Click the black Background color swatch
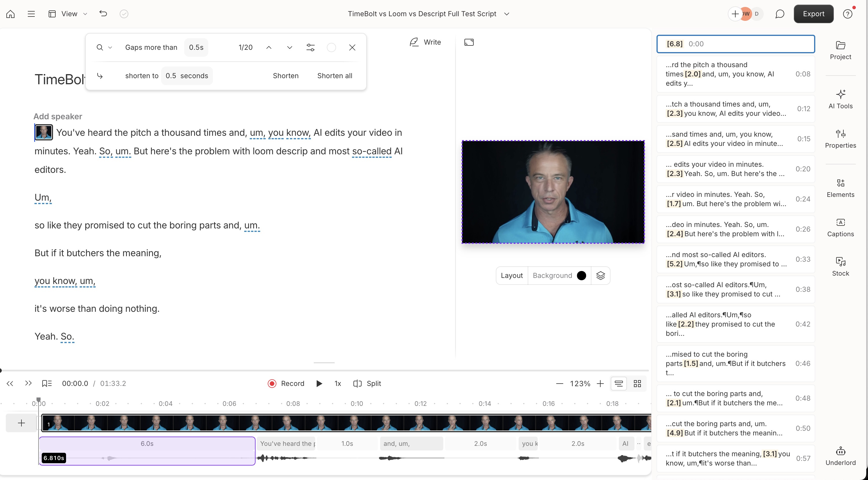This screenshot has height=480, width=868. pyautogui.click(x=581, y=275)
